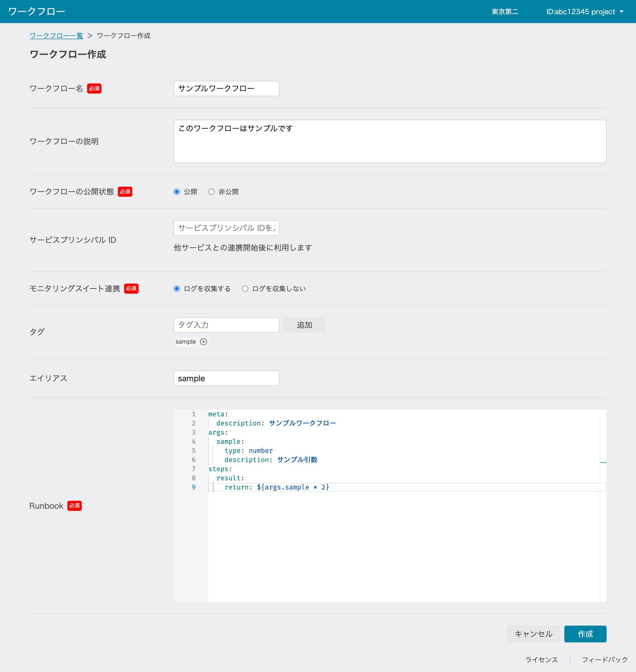Click the ワークフロー作成 breadcrumb text

tap(123, 36)
